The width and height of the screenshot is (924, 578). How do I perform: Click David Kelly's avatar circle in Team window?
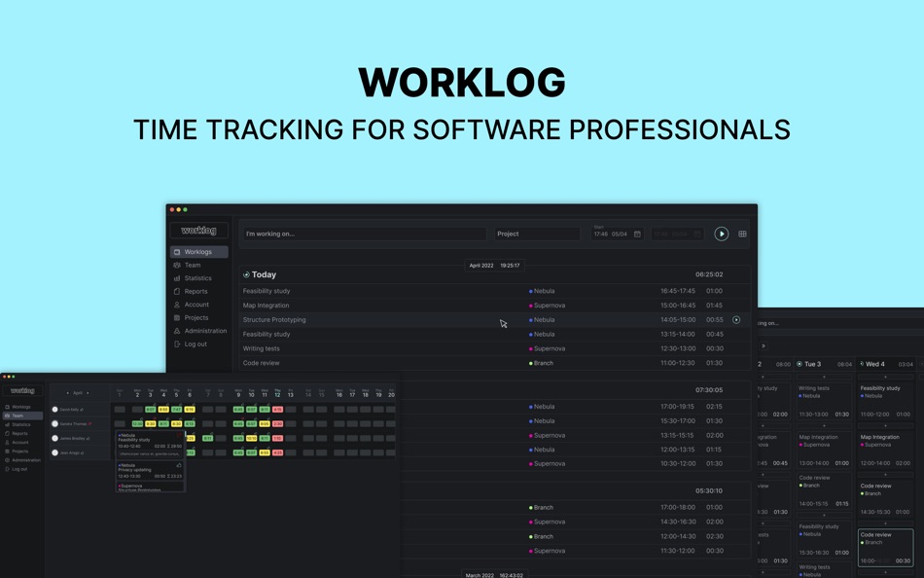tap(54, 410)
